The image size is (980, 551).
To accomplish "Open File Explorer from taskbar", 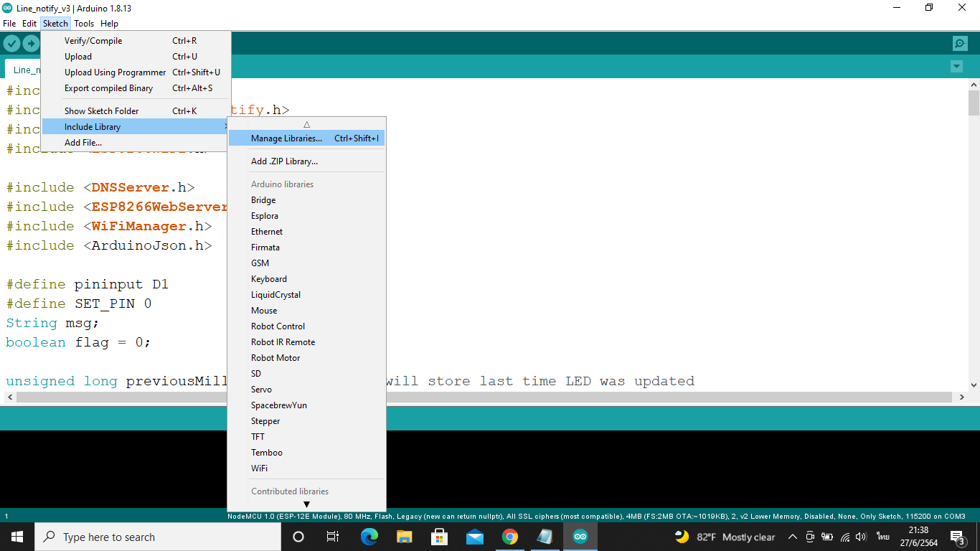I will [405, 537].
